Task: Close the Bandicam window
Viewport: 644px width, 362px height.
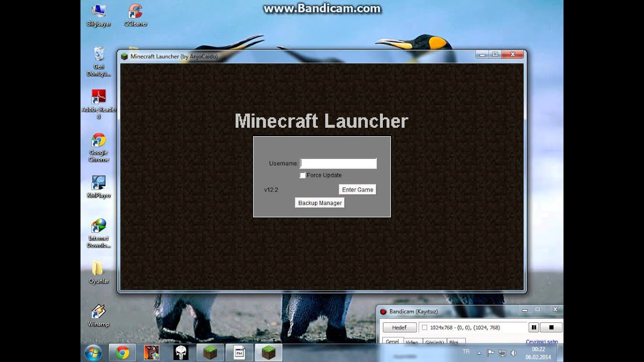Action: [555, 309]
